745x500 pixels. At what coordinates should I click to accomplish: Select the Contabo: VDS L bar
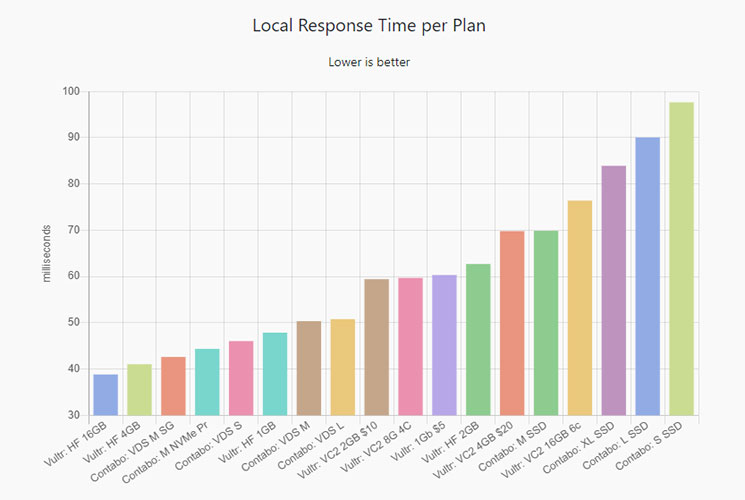[343, 367]
